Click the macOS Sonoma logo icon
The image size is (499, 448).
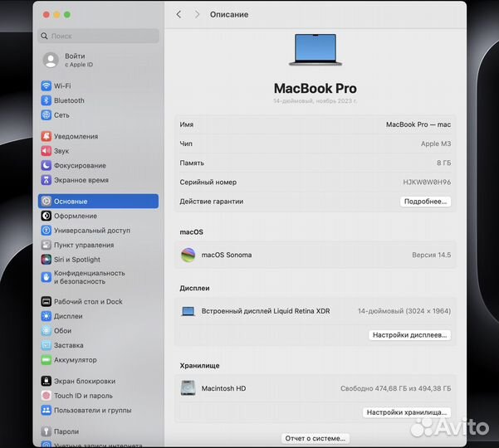(188, 255)
